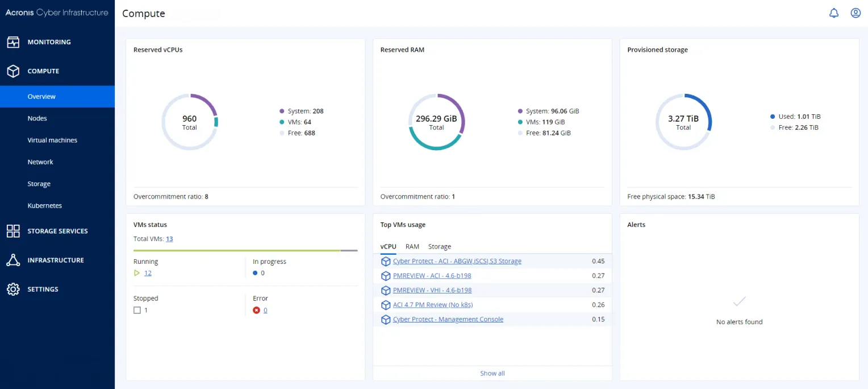Click the Monitoring heartbeat icon in sidebar
Viewport: 868px width, 389px height.
click(13, 42)
